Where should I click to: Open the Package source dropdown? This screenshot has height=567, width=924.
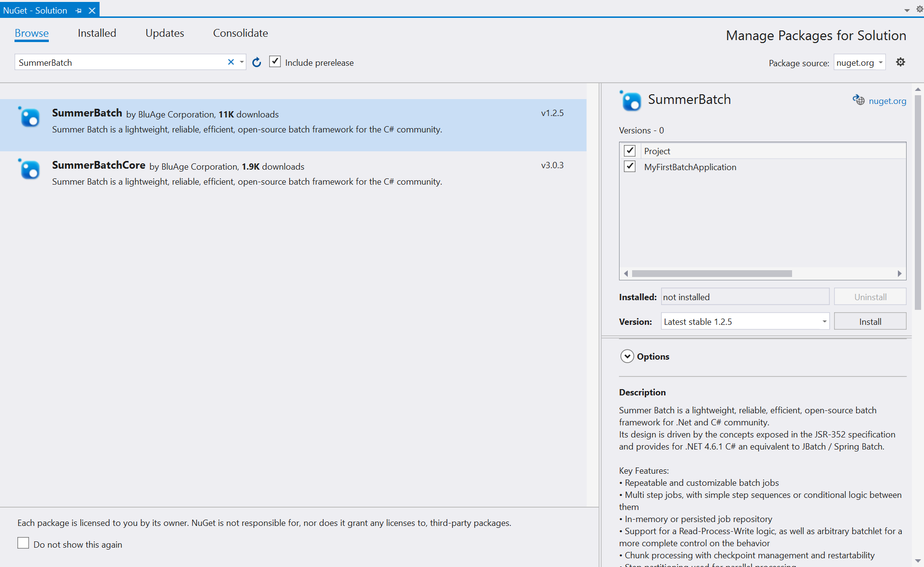pos(859,62)
